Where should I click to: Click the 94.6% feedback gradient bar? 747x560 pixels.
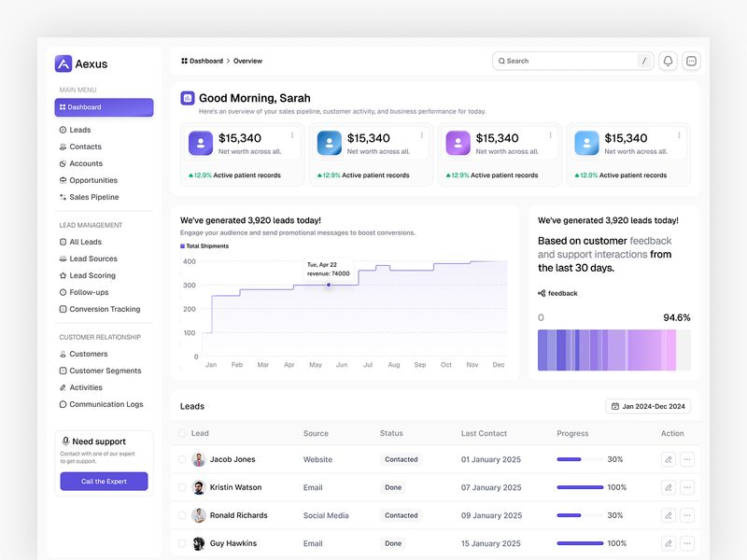click(x=614, y=350)
